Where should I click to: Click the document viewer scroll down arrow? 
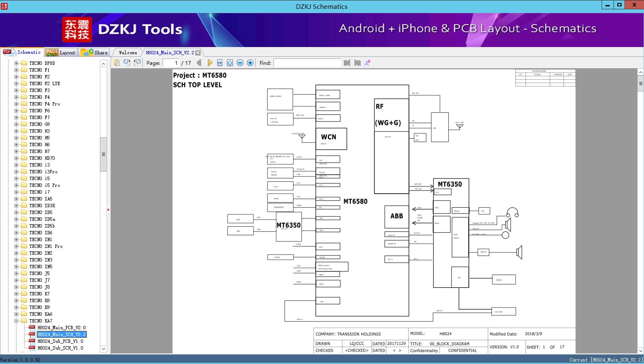click(x=640, y=350)
